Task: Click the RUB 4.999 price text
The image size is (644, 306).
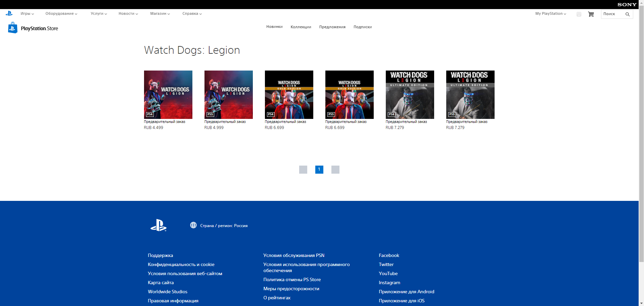Action: click(x=214, y=128)
